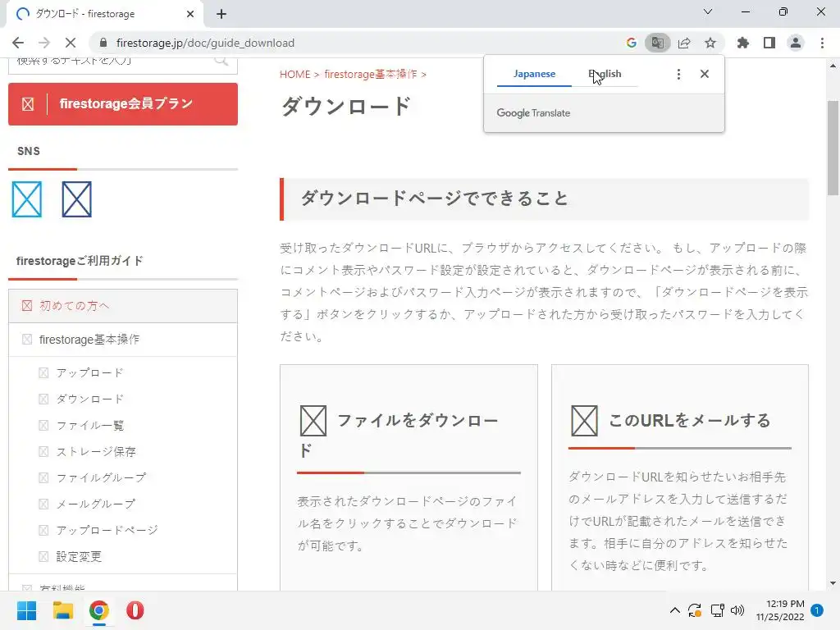This screenshot has height=630, width=840.
Task: Open the network status tray icon
Action: click(717, 610)
